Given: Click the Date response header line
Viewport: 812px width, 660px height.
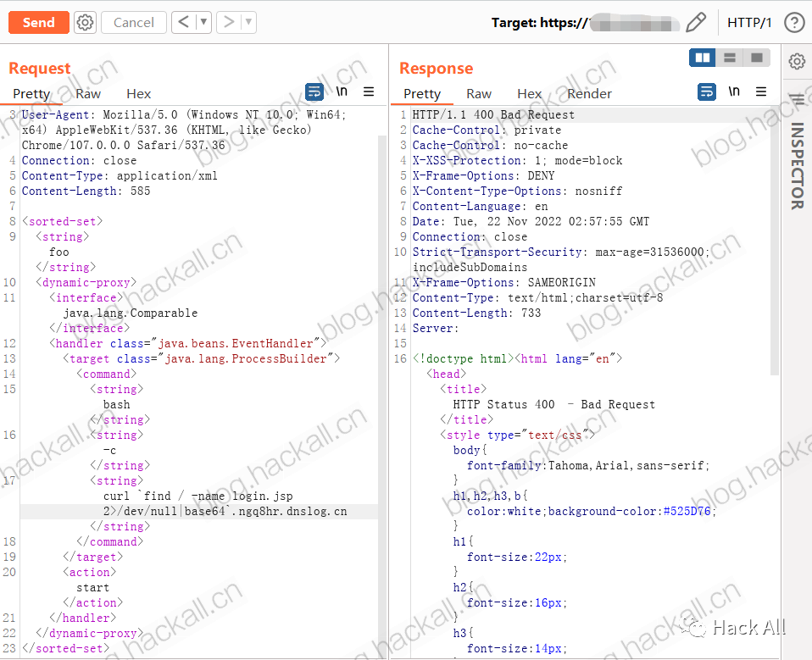Looking at the screenshot, I should click(x=531, y=221).
